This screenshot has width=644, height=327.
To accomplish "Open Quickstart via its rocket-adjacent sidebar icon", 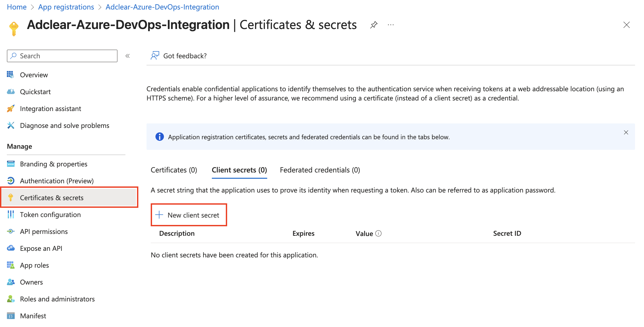I will click(x=11, y=92).
